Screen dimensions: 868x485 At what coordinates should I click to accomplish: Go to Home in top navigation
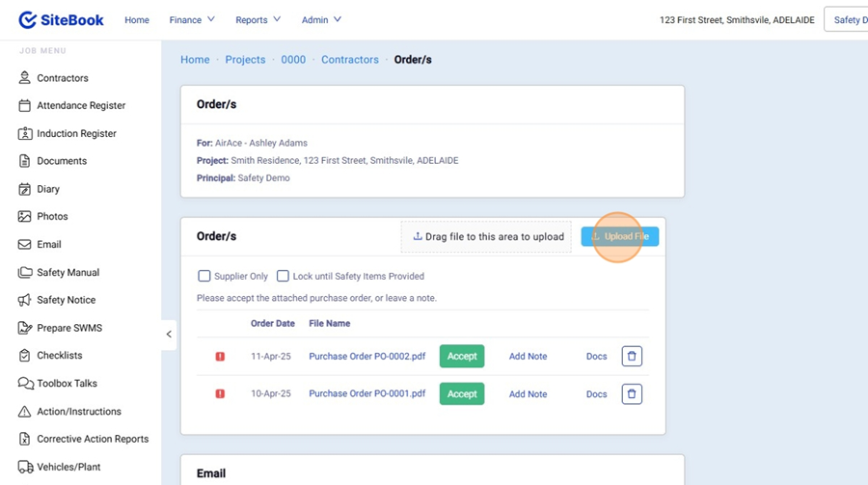tap(137, 20)
